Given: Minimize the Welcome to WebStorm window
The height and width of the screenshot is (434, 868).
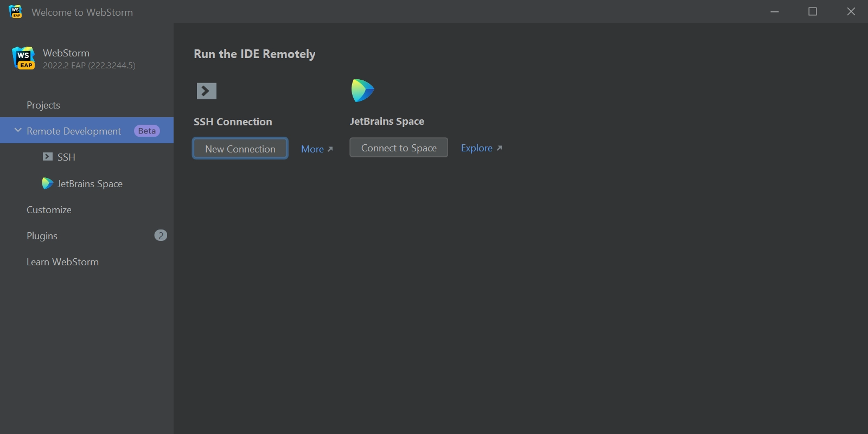Looking at the screenshot, I should tap(775, 11).
